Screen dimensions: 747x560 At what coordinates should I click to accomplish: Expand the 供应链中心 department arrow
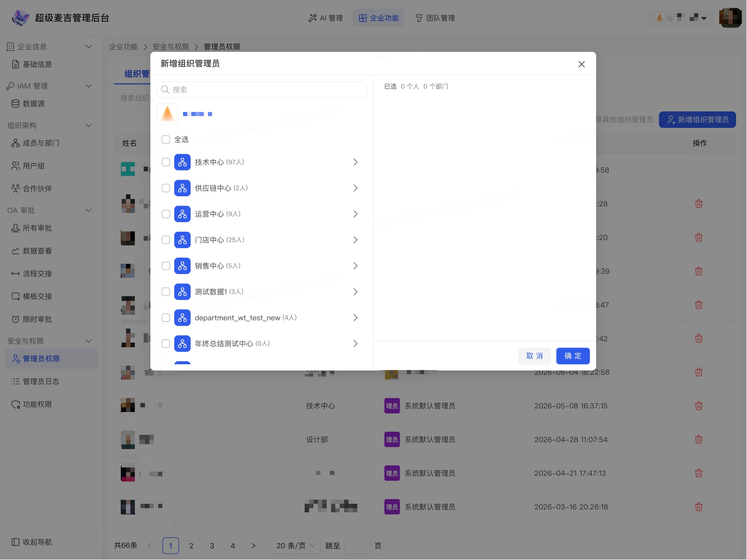pyautogui.click(x=355, y=188)
